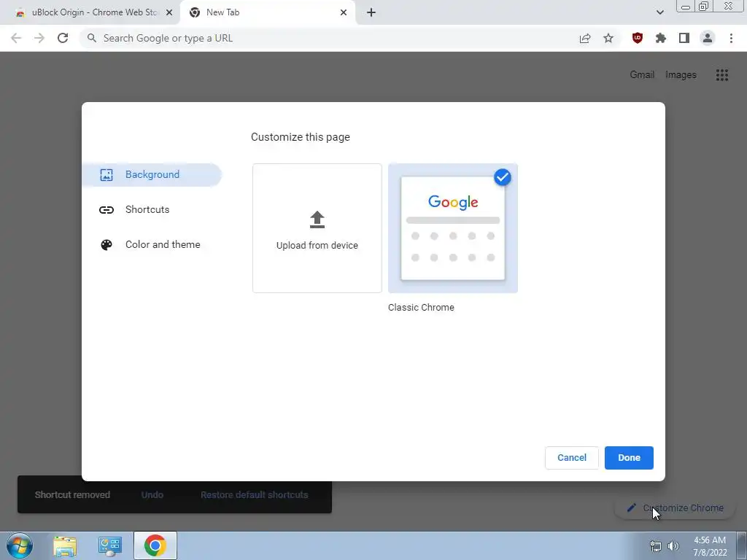Click the upload arrow icon
The image size is (747, 560).
[317, 219]
